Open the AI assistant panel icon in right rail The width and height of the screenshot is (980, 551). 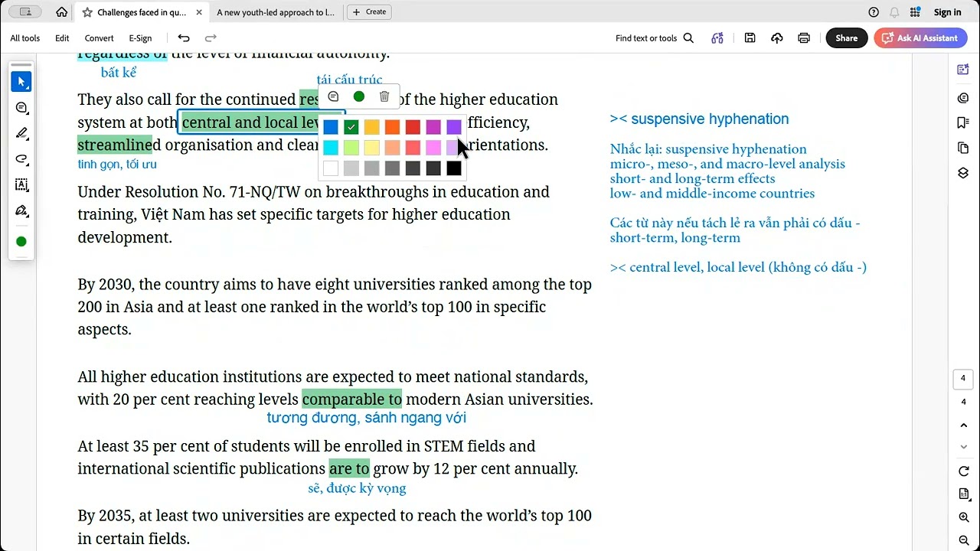point(963,70)
